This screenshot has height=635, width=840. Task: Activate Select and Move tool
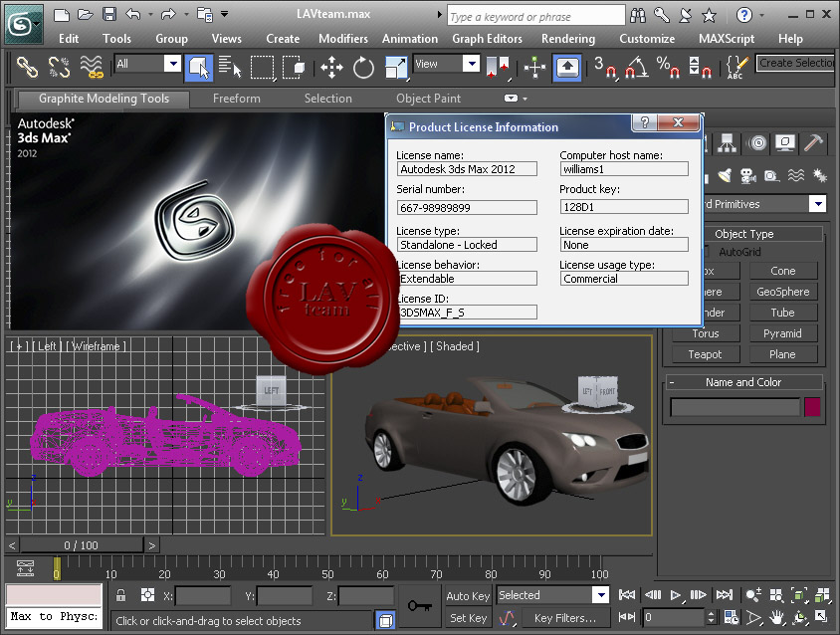[331, 68]
